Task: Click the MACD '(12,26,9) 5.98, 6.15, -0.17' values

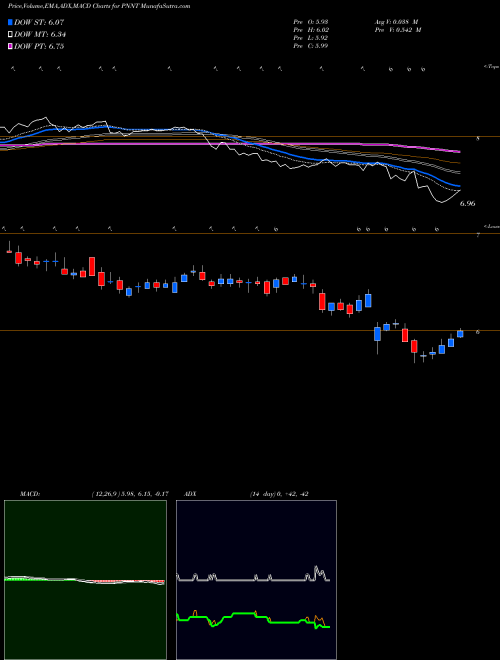Action: [130, 494]
